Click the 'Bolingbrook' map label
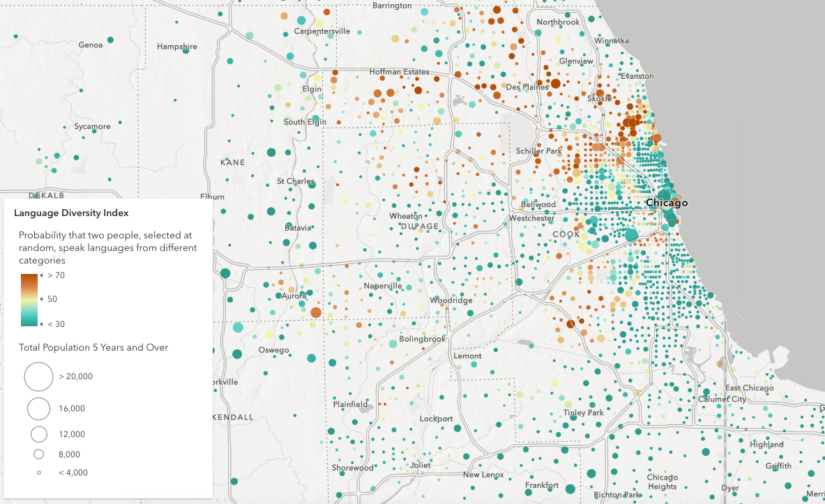The width and height of the screenshot is (825, 504). [422, 339]
